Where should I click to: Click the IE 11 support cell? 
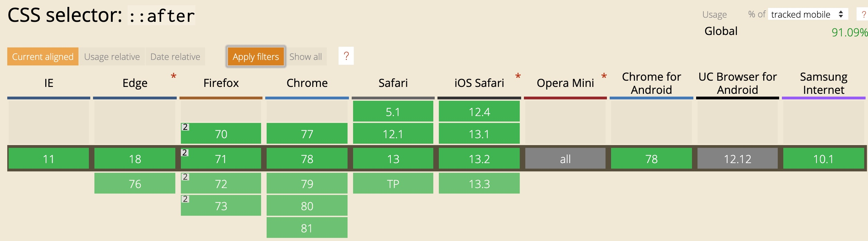coord(49,159)
